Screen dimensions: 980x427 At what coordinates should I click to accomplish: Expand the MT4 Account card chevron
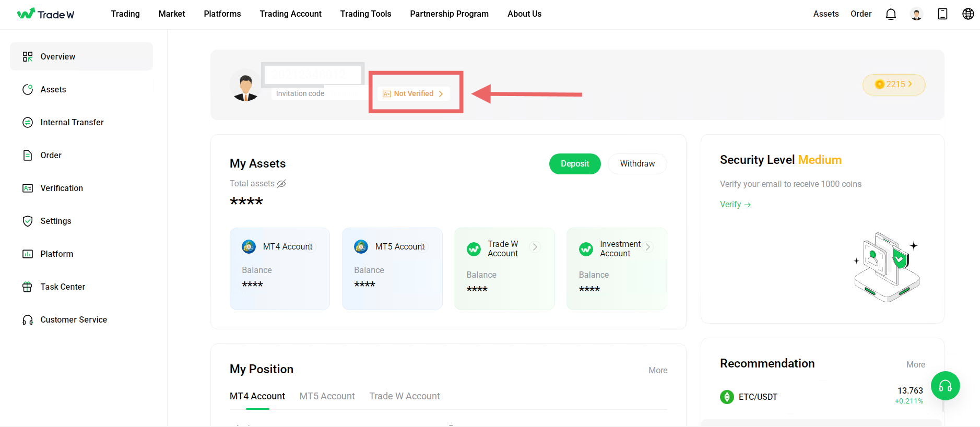click(310, 246)
